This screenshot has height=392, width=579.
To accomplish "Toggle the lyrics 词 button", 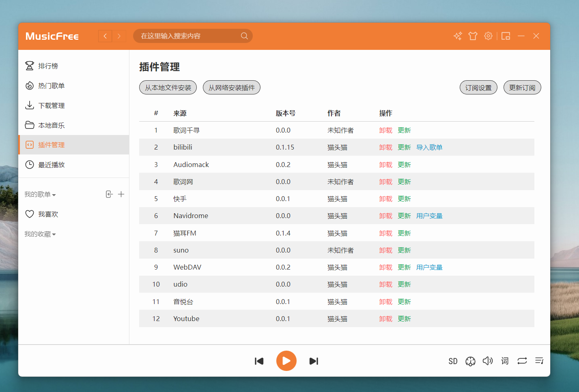I will coord(505,361).
